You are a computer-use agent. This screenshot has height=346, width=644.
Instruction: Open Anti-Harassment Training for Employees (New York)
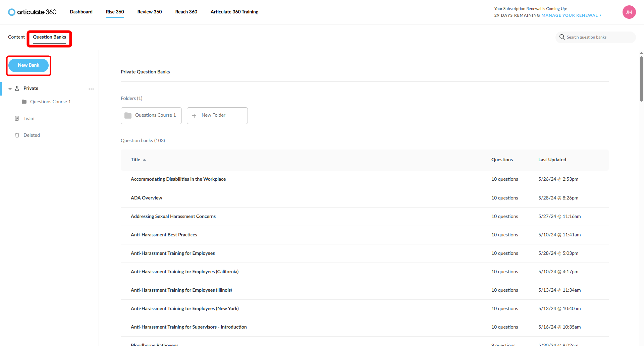click(185, 308)
